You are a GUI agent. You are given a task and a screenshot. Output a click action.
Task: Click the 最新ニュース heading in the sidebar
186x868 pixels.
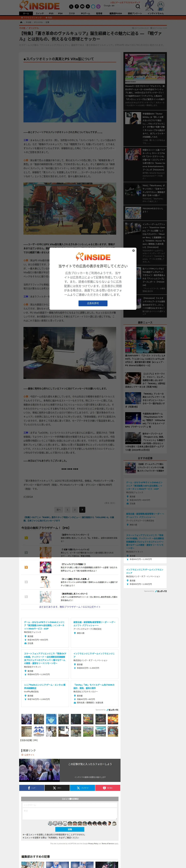pos(145,322)
